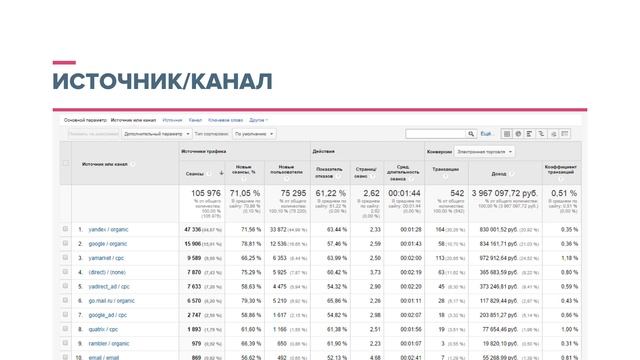
Task: Check the google_ad / cpc row checkbox
Action: (x=65, y=315)
